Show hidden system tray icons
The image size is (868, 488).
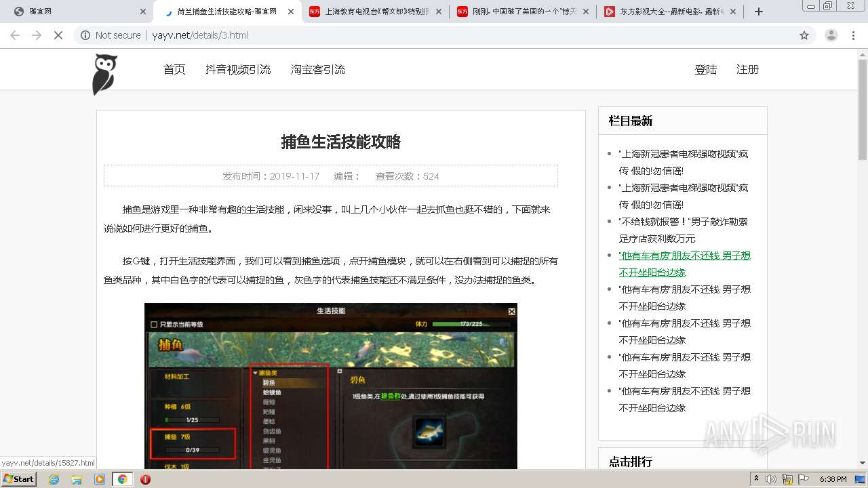tap(757, 479)
